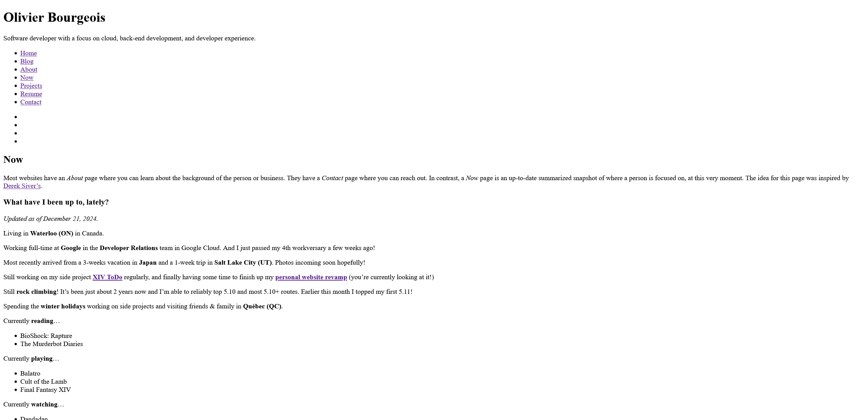Image resolution: width=868 pixels, height=420 pixels.
Task: Click the XIV ToDo project link
Action: [x=107, y=277]
